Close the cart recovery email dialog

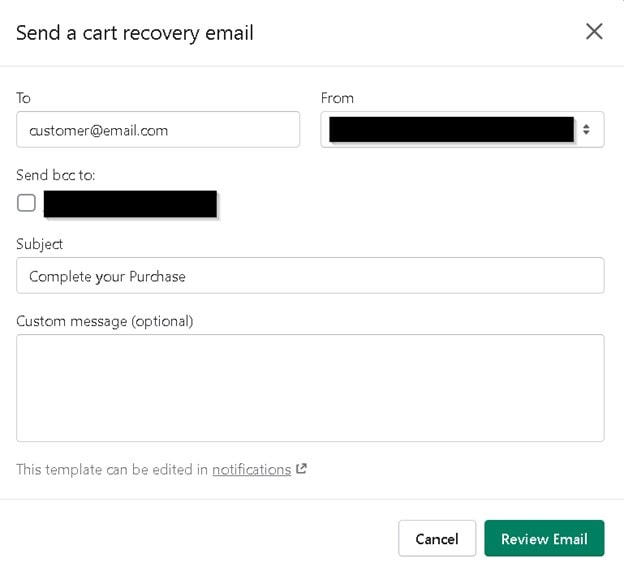coord(594,32)
